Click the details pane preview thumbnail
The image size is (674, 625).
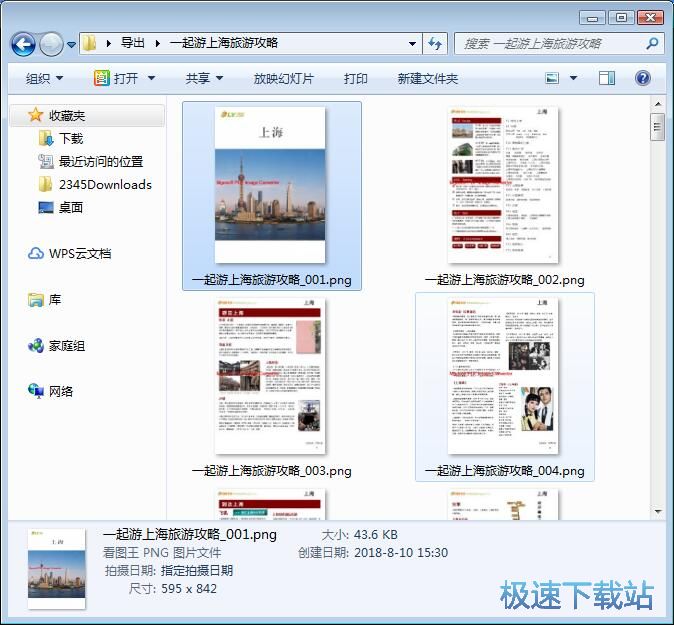(57, 569)
